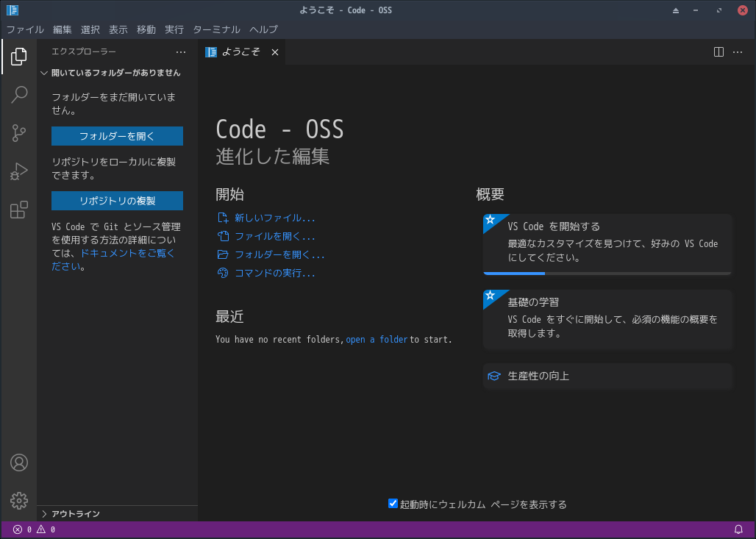Open the Accounts icon in activity bar
The height and width of the screenshot is (539, 756).
(19, 463)
